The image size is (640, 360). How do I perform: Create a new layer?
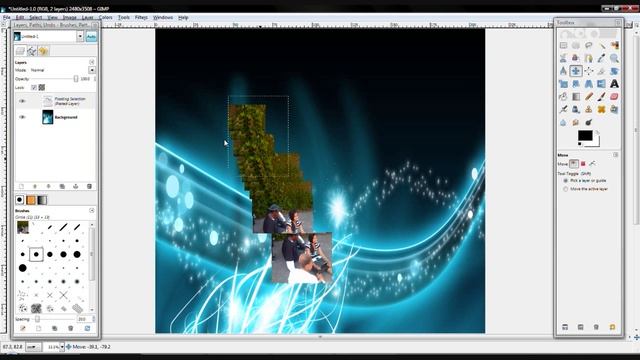21,187
